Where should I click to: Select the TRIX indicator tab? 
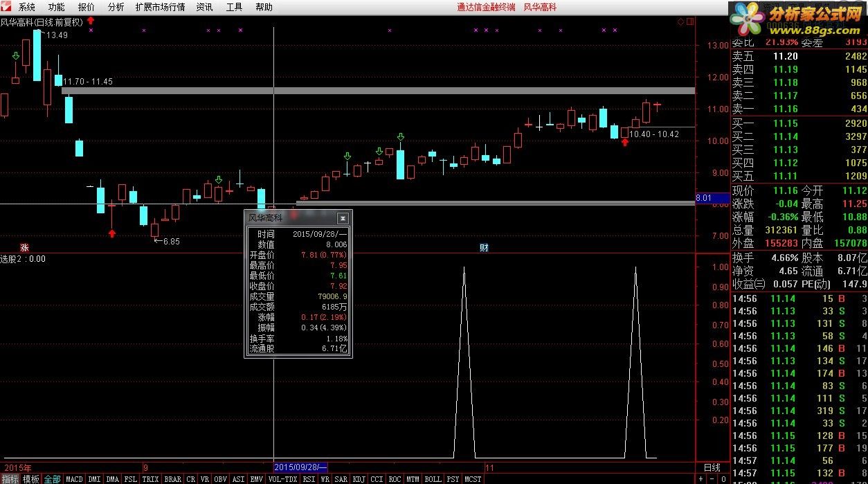click(x=151, y=478)
